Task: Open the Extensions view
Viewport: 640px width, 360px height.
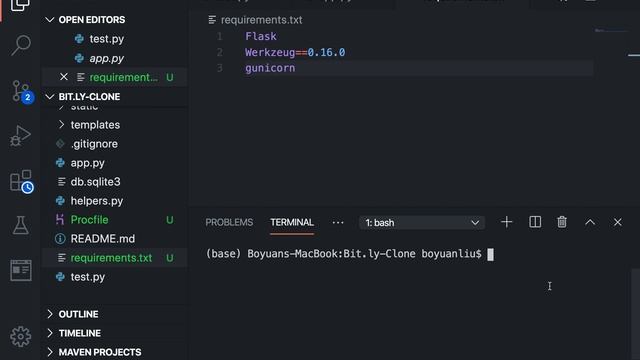Action: [21, 181]
